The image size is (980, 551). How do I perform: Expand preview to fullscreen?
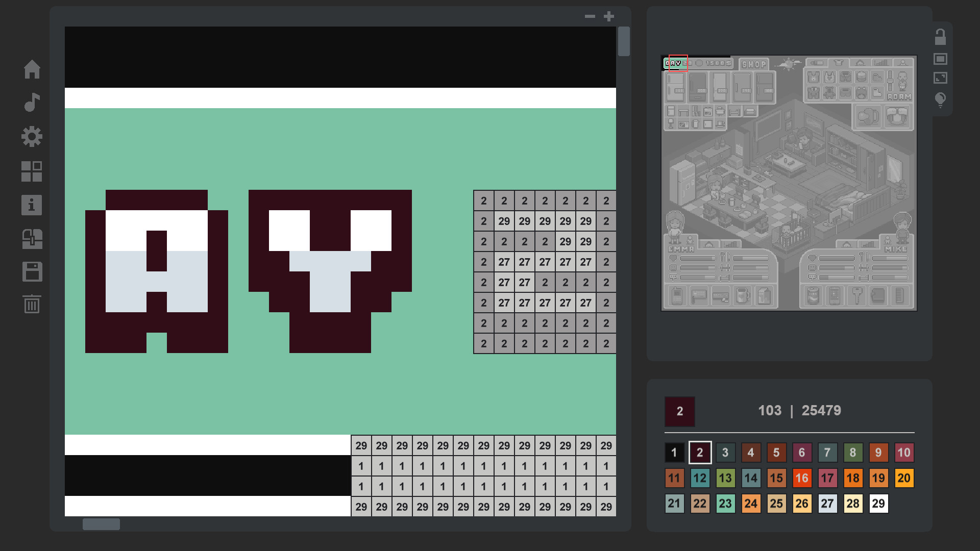coord(941,78)
